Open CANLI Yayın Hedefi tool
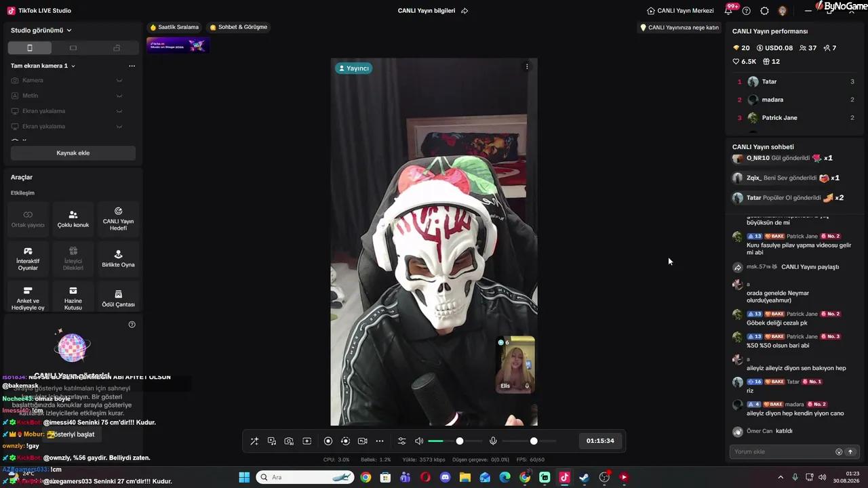 coord(118,219)
